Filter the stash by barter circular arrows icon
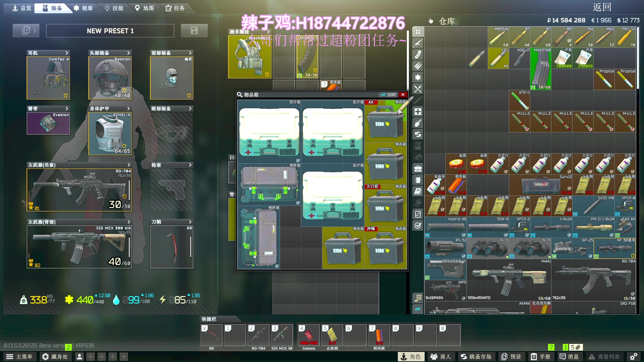Screen dimensions: 644x362 pyautogui.click(x=418, y=134)
